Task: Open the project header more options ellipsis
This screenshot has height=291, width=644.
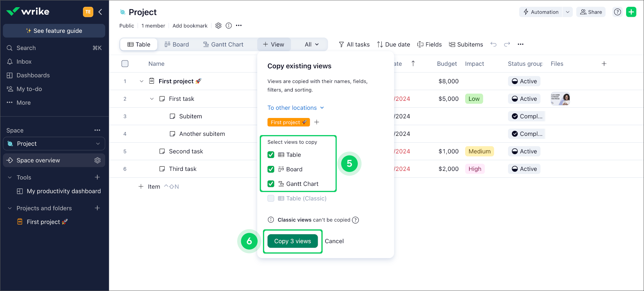Action: 239,26
